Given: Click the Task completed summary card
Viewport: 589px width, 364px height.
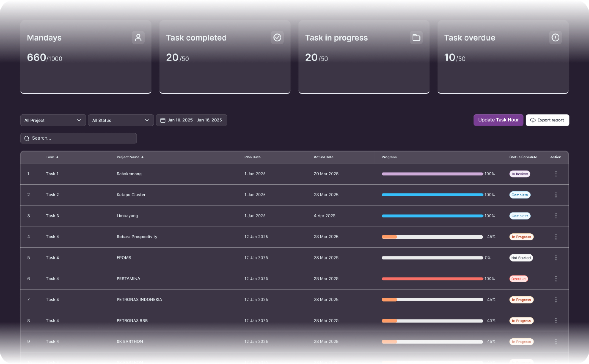Looking at the screenshot, I should point(225,57).
